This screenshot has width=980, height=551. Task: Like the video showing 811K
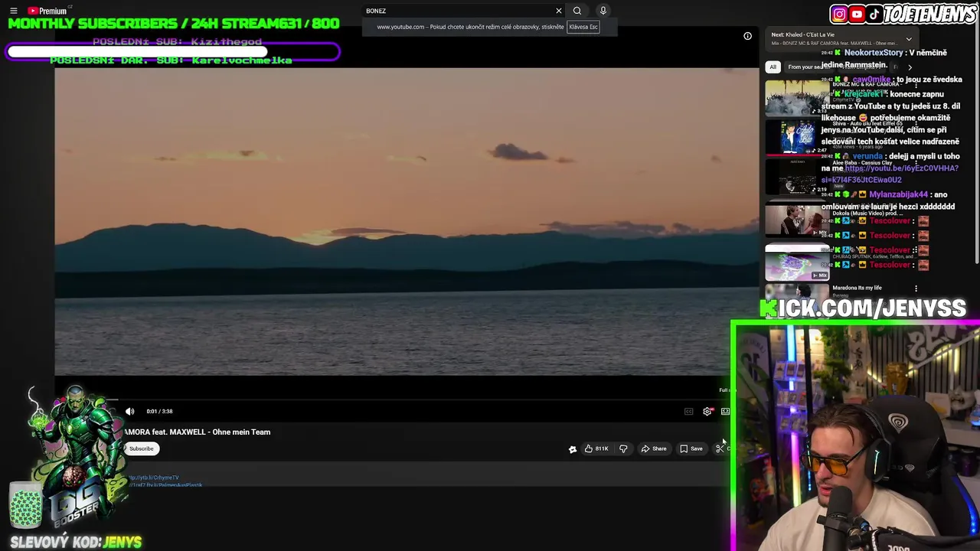coord(596,448)
